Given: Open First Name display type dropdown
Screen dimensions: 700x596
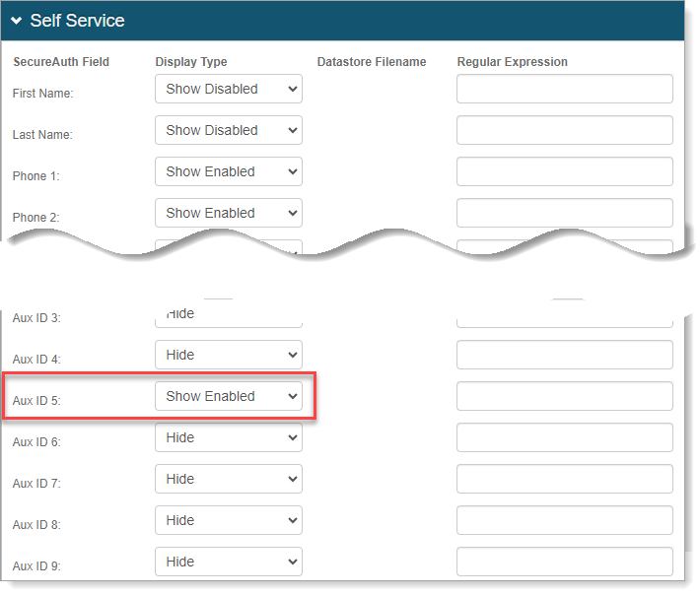Looking at the screenshot, I should [x=229, y=89].
